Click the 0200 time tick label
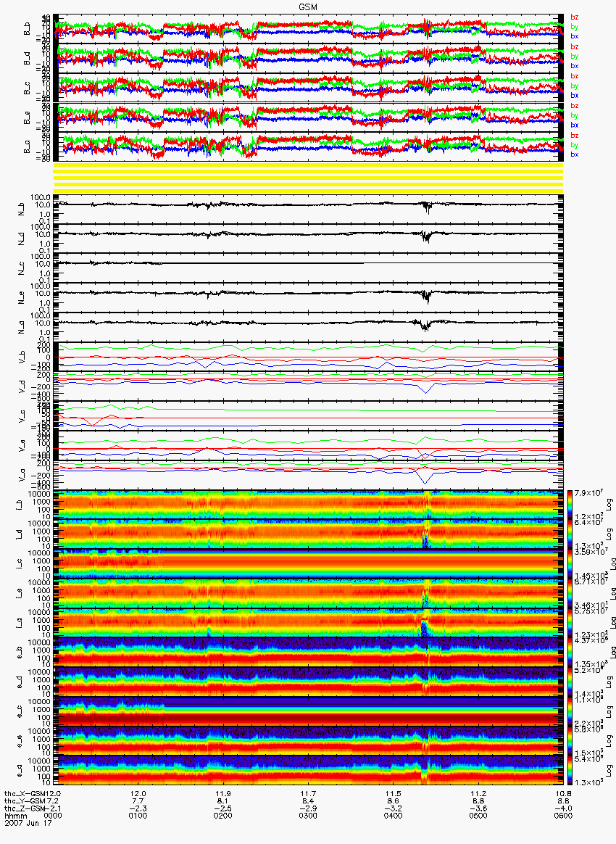 pyautogui.click(x=223, y=816)
